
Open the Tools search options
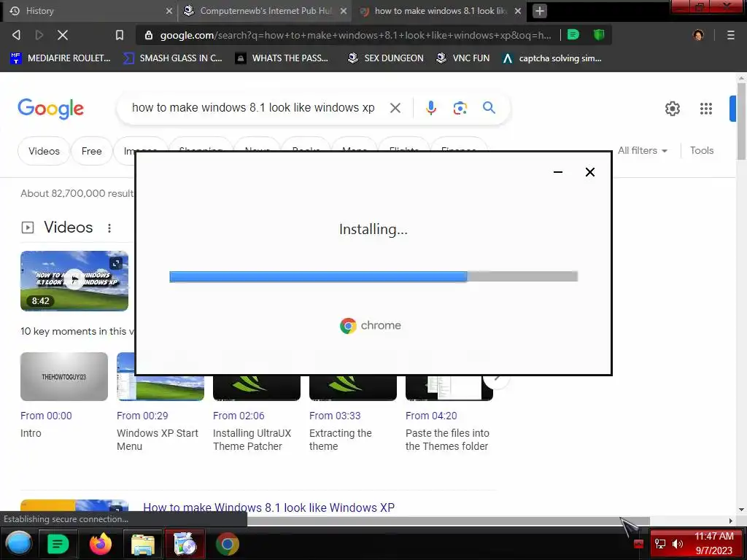701,150
